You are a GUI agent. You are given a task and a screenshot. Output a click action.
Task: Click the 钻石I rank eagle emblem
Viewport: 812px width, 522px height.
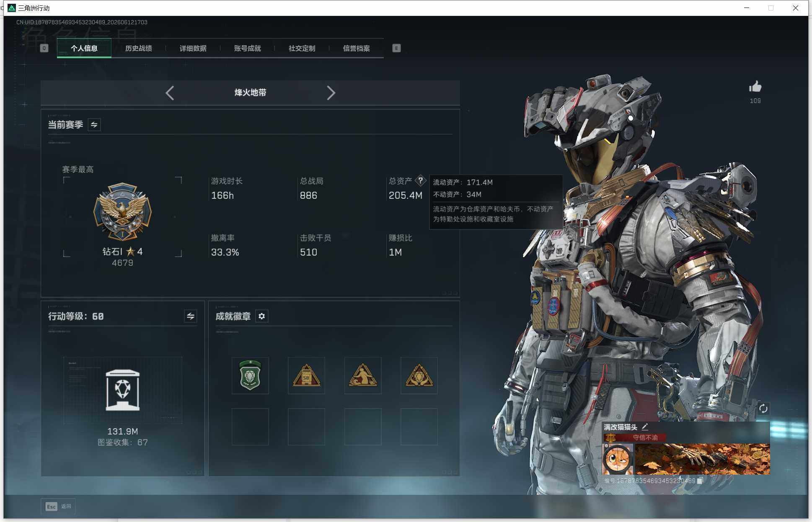click(x=122, y=212)
